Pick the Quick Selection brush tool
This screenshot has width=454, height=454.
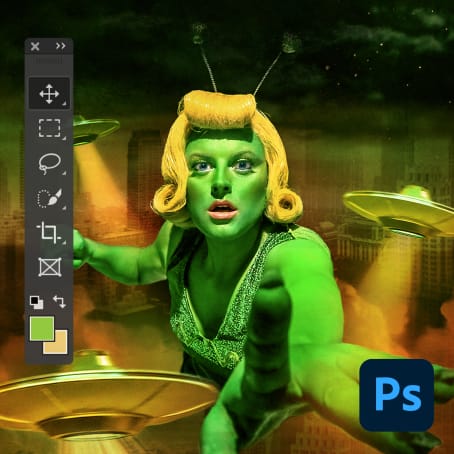click(49, 198)
